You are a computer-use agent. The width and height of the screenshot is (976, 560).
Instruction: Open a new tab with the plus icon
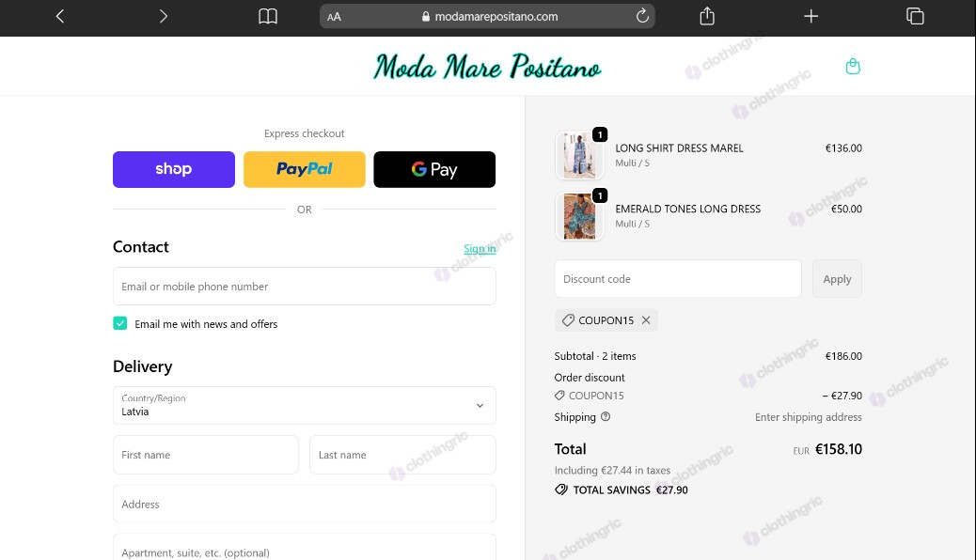point(811,16)
